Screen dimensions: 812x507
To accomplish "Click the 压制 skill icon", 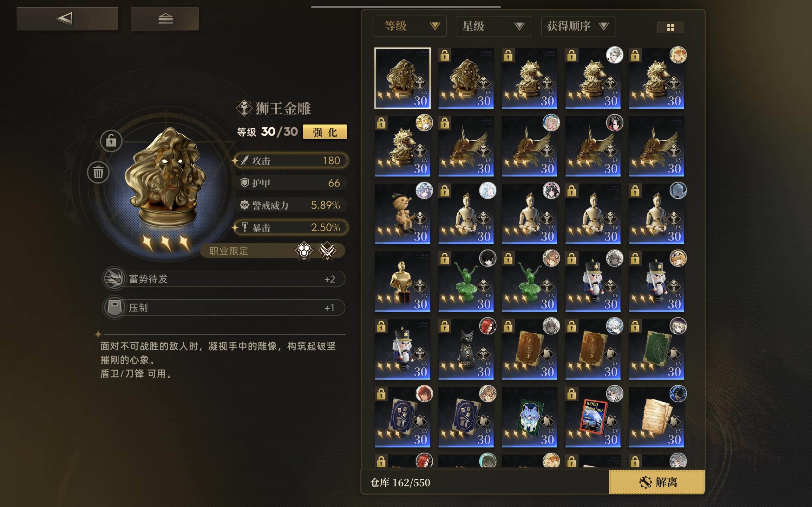I will click(114, 307).
